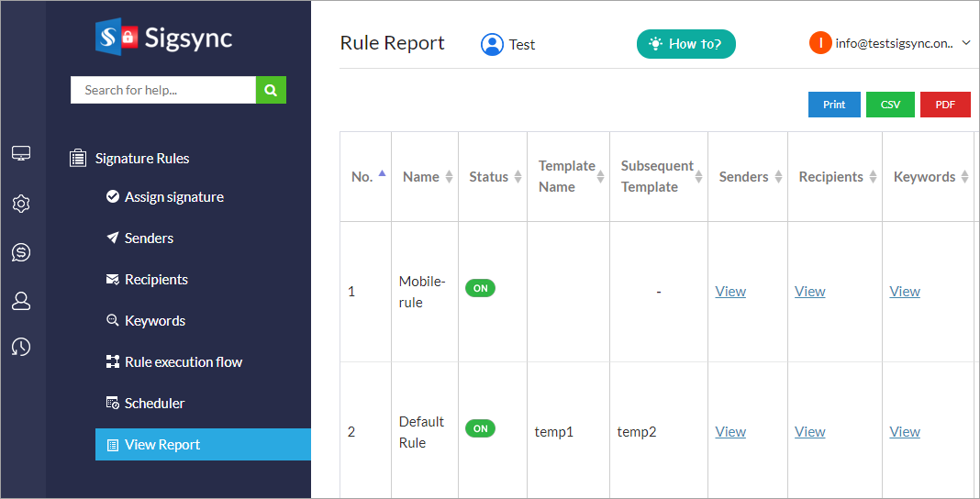Image resolution: width=980 pixels, height=499 pixels.
Task: Toggle the ON status for Default Rule
Action: click(480, 428)
